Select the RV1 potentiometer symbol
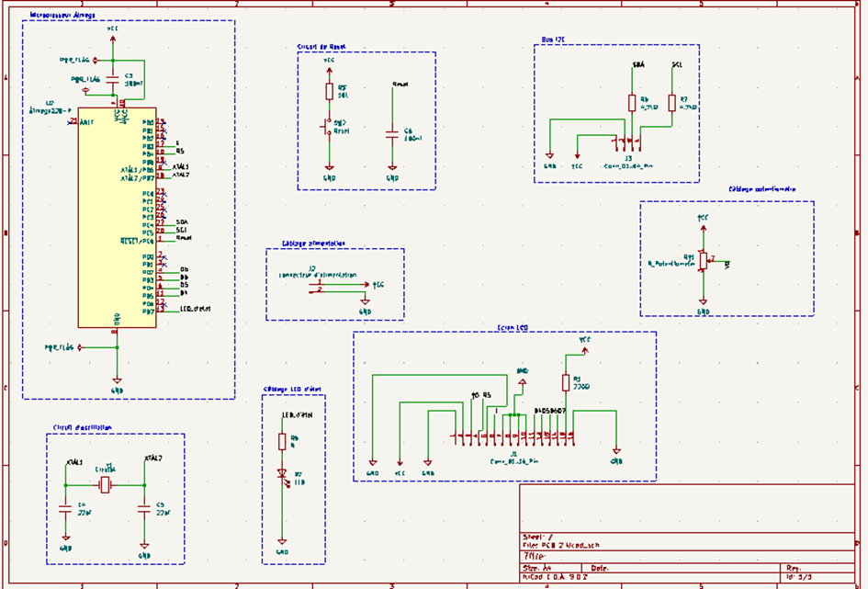This screenshot has height=589, width=868. 704,259
